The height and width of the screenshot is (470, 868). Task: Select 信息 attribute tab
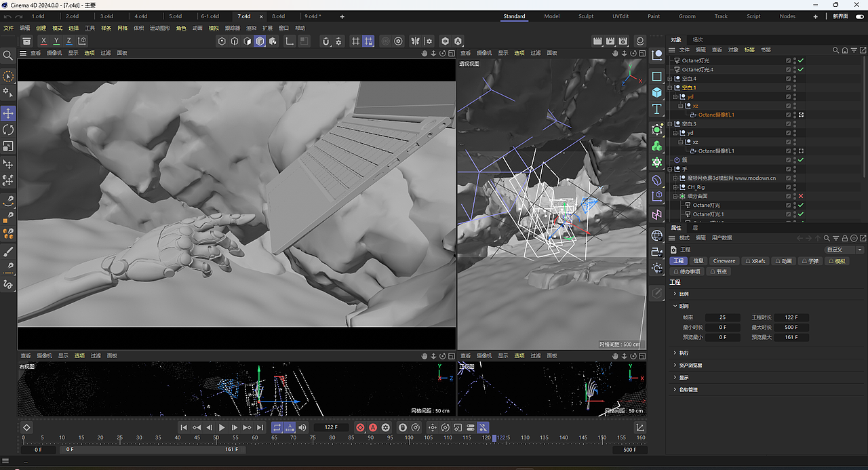(x=698, y=260)
